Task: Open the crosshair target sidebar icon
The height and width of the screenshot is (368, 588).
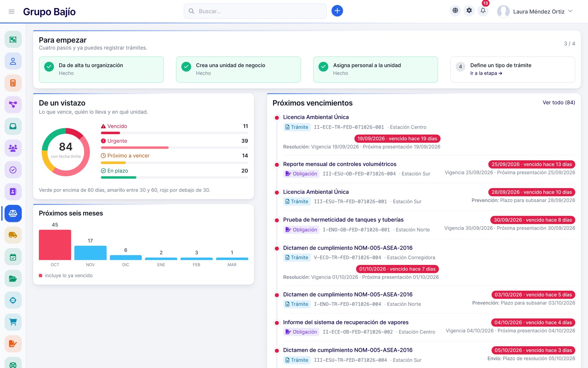Action: tap(13, 300)
